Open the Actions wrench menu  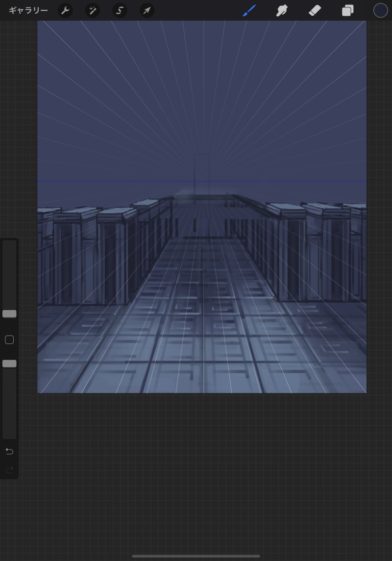pos(65,10)
